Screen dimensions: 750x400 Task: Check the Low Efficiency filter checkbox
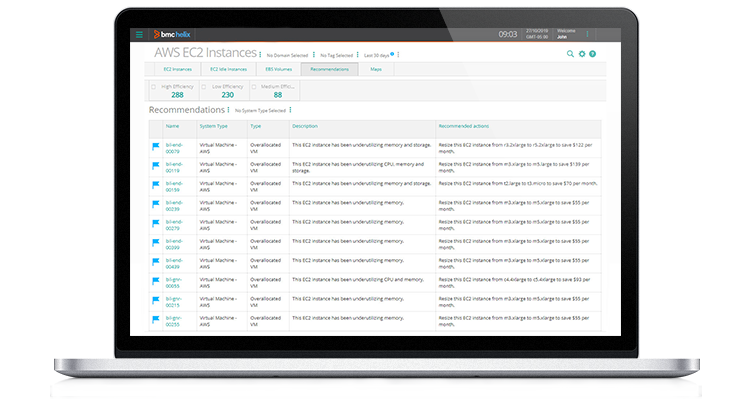click(x=204, y=87)
